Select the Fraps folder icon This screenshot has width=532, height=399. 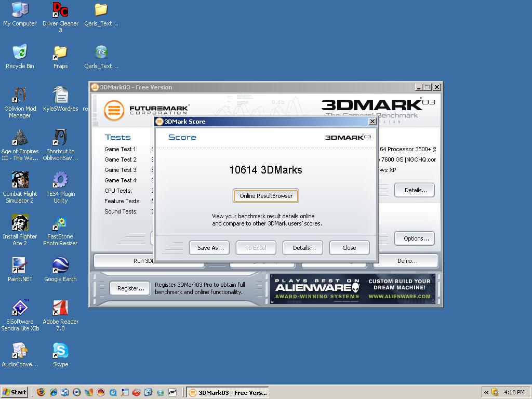pyautogui.click(x=60, y=57)
